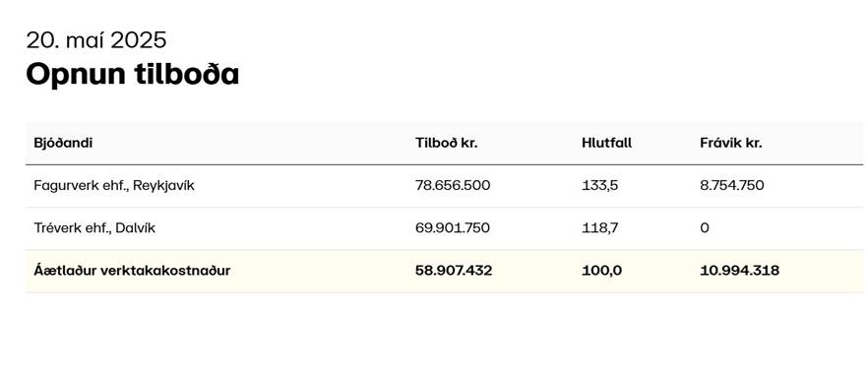Screen dimensions: 868x377
Task: Select the Tilboð kr. column header
Action: (446, 143)
